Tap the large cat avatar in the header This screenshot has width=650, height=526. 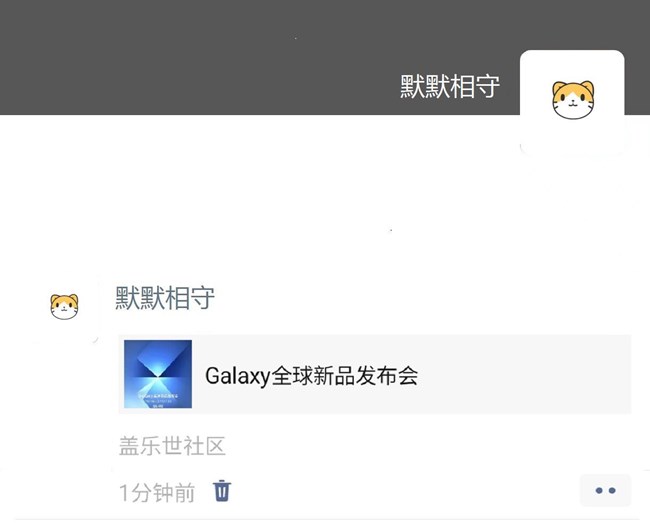pyautogui.click(x=572, y=102)
